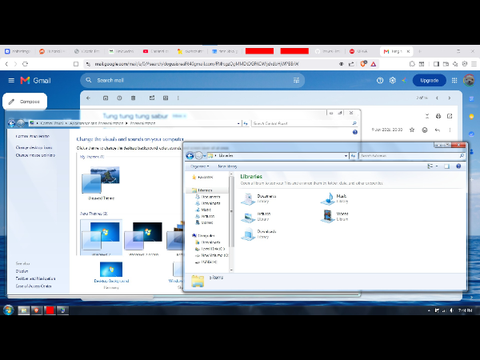The height and width of the screenshot is (360, 480).
Task: Reply to the email with arrow icon
Action: tap(437, 130)
